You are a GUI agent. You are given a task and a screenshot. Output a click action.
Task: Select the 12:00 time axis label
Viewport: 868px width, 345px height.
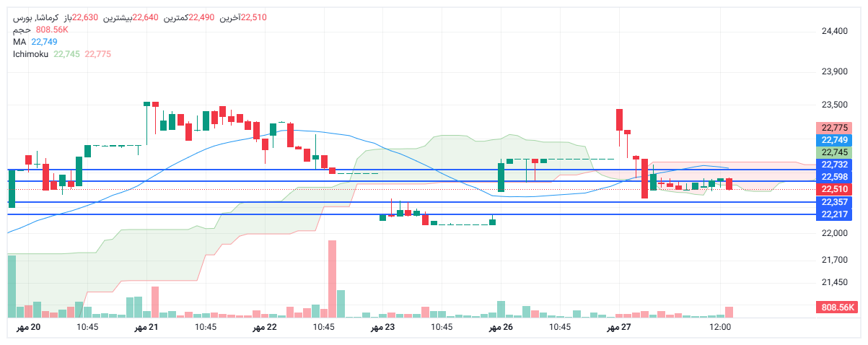[720, 328]
